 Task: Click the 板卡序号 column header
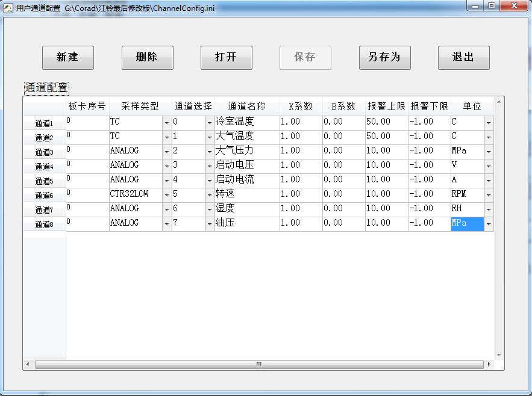tap(87, 107)
